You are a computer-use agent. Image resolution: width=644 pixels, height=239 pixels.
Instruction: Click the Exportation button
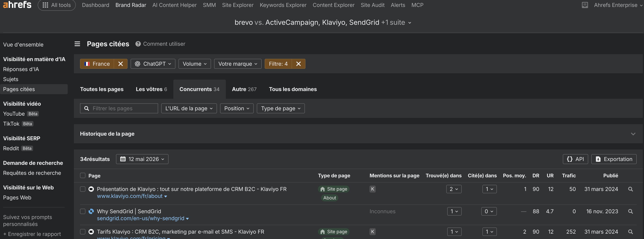coord(614,159)
